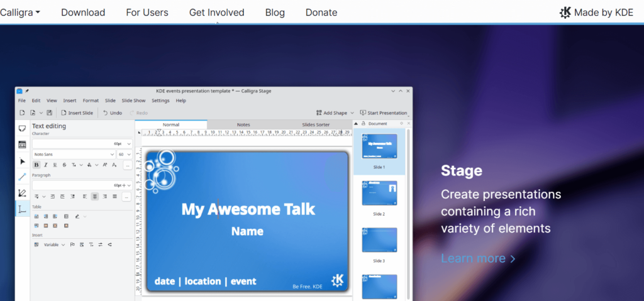Open the Variable insert dropdown
The image size is (644, 301).
click(x=53, y=244)
